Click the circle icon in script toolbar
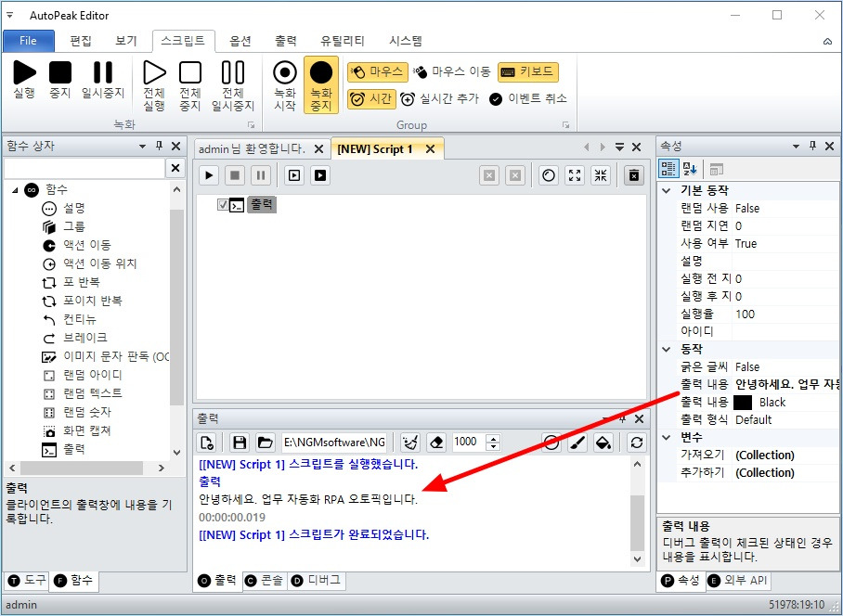Screen dimensions: 843x616 tap(549, 175)
